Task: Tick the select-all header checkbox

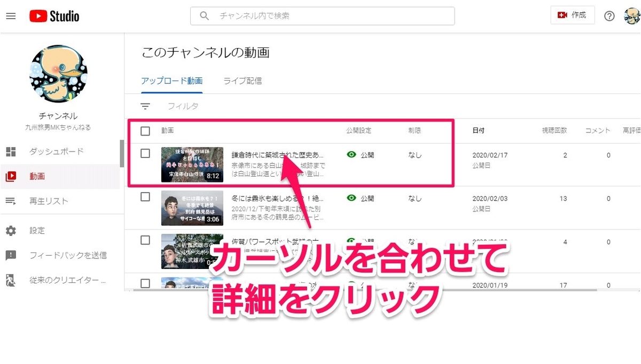Action: (x=145, y=131)
